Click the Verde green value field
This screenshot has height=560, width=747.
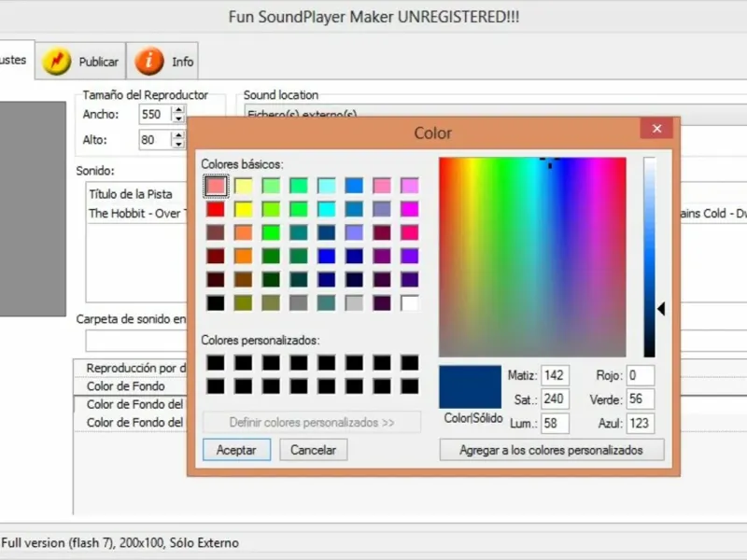click(641, 399)
